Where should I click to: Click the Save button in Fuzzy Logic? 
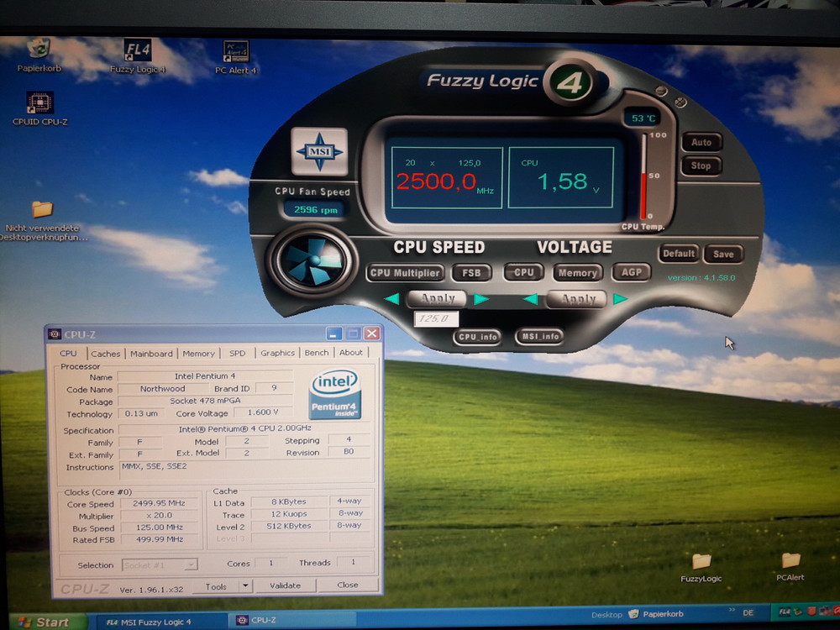pos(723,254)
